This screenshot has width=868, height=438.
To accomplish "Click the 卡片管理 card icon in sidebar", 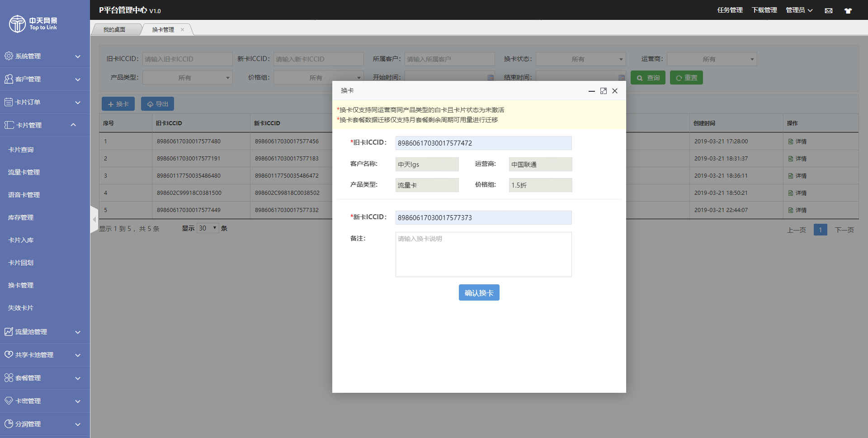I will tap(9, 125).
